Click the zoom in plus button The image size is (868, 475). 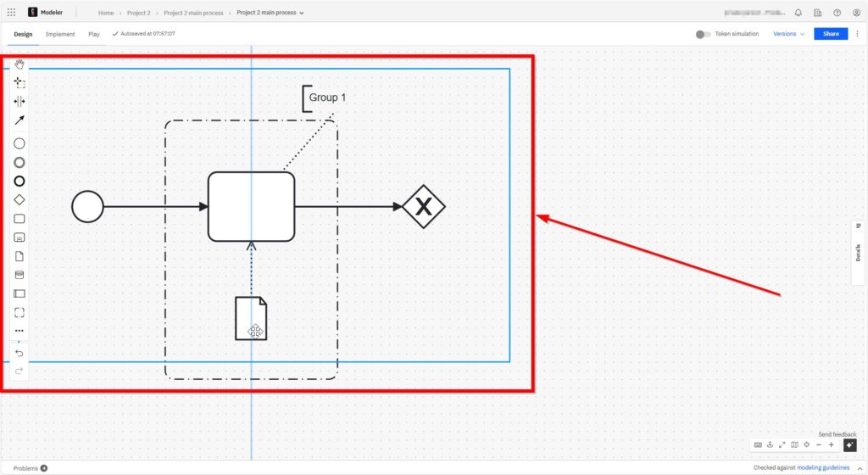831,444
